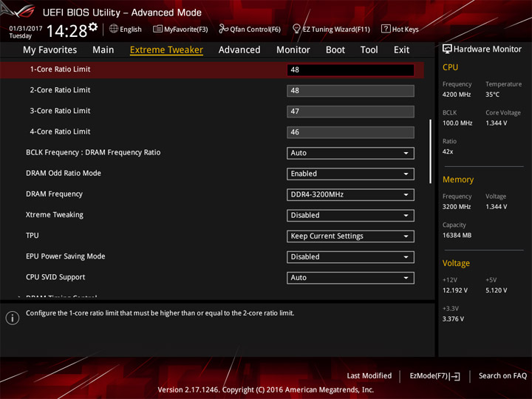Click the +5V reading 5.120 V
This screenshot has height=399, width=532.
tap(496, 290)
